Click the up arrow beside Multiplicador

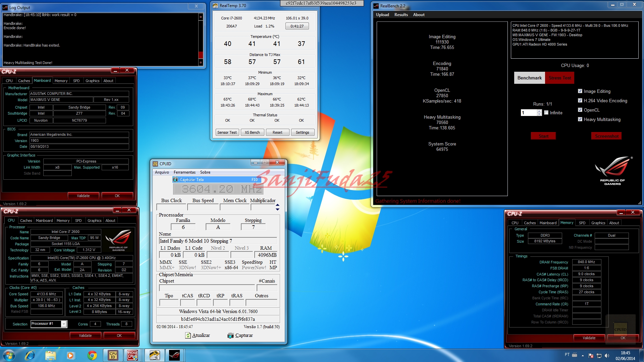[x=277, y=204]
